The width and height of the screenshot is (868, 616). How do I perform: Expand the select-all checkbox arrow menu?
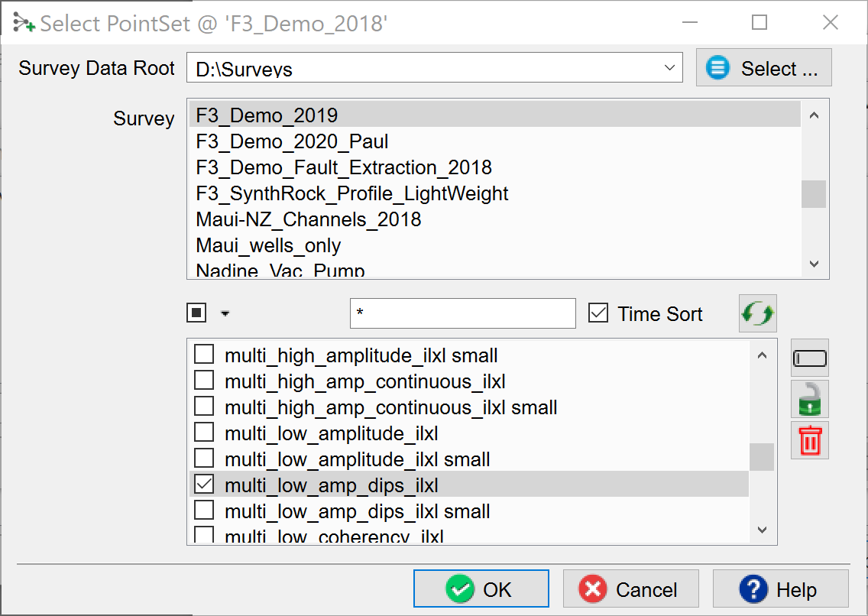tap(225, 313)
